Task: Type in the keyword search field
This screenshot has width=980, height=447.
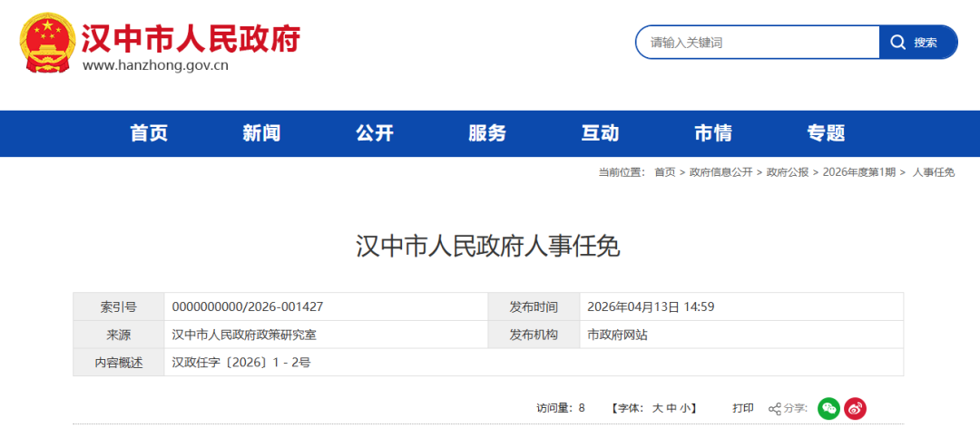Action: click(x=758, y=43)
